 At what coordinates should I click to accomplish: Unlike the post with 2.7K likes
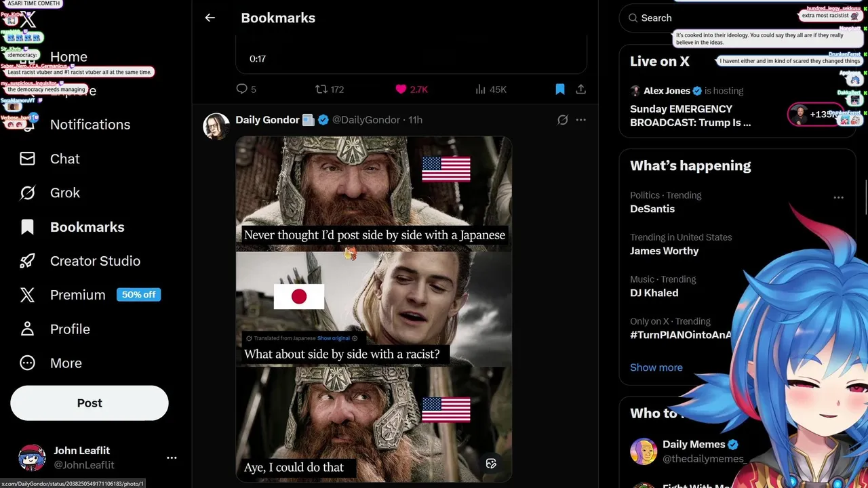(411, 89)
